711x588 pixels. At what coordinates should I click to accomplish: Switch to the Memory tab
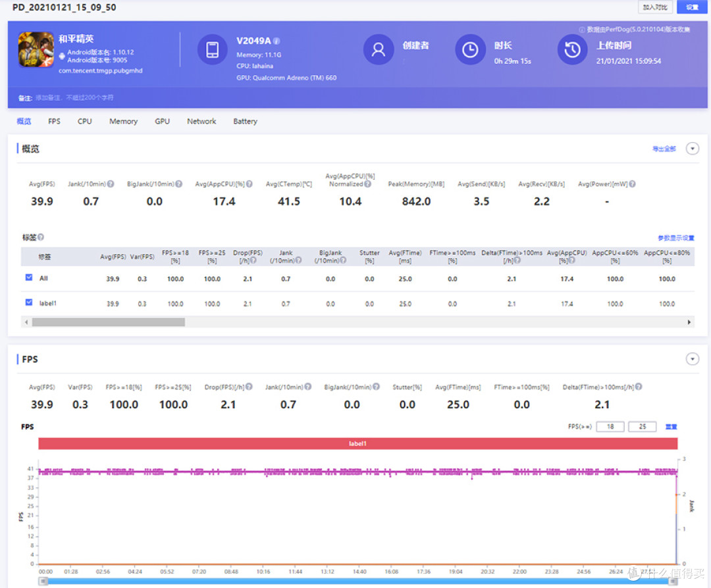(123, 122)
